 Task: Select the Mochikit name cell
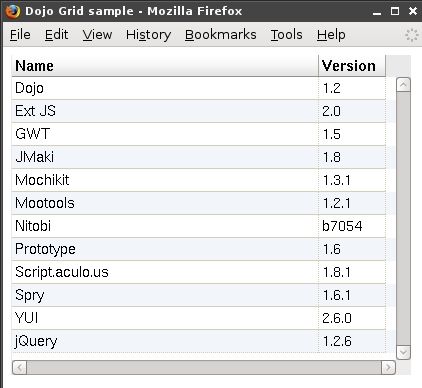point(165,180)
